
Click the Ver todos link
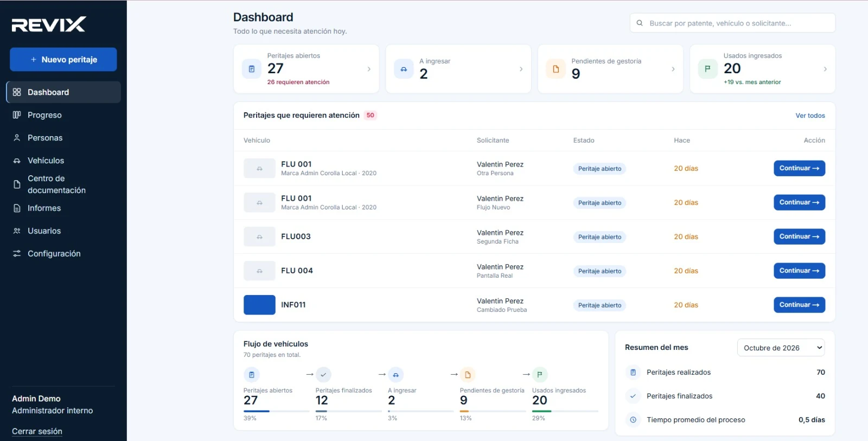click(810, 116)
